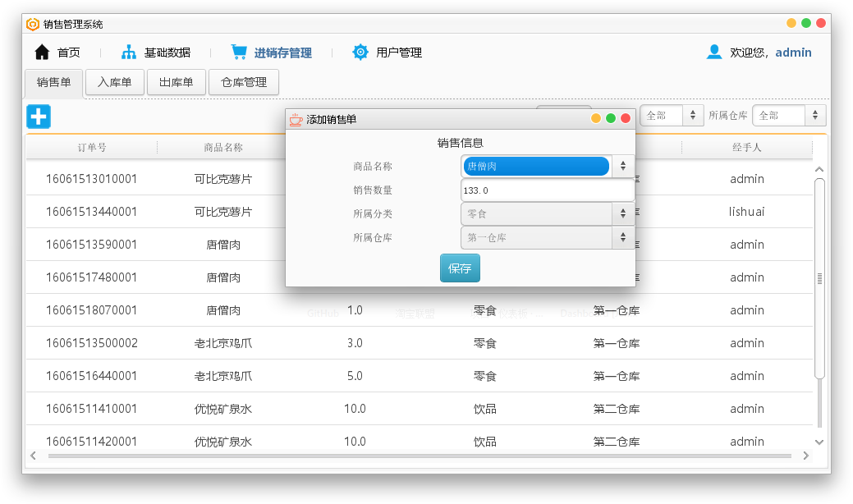Screen dimensions: 853x504
Task: Select order 16061511420001
Action: (91, 442)
